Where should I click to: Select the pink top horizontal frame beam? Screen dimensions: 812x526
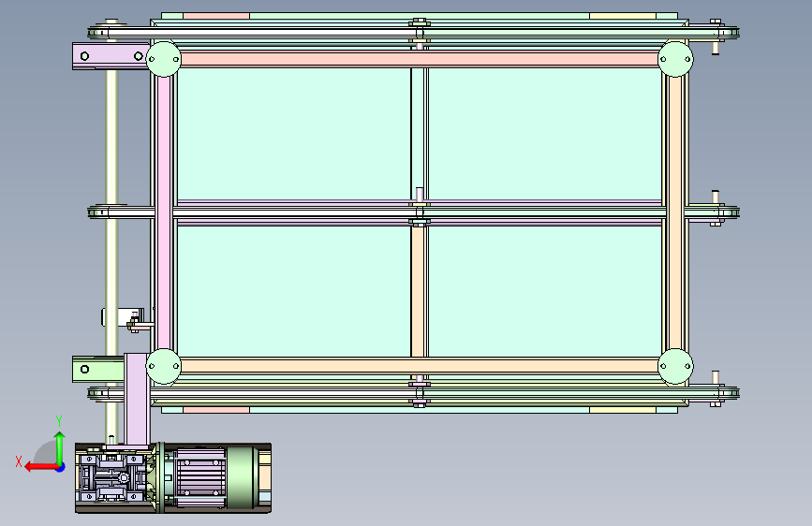tap(420, 59)
